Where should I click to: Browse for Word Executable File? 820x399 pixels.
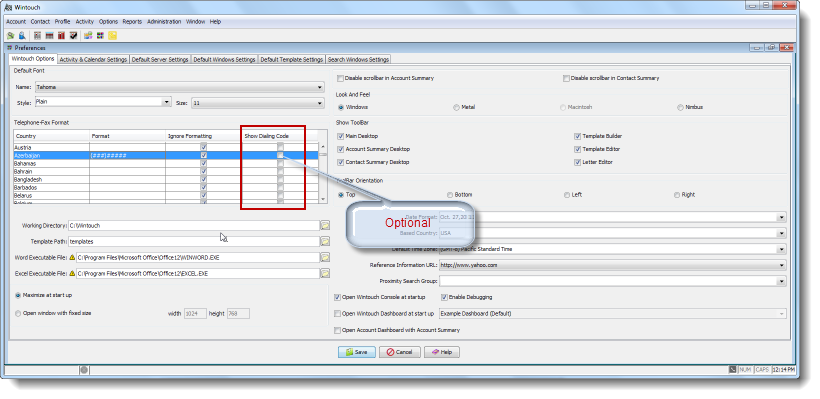pyautogui.click(x=325, y=257)
